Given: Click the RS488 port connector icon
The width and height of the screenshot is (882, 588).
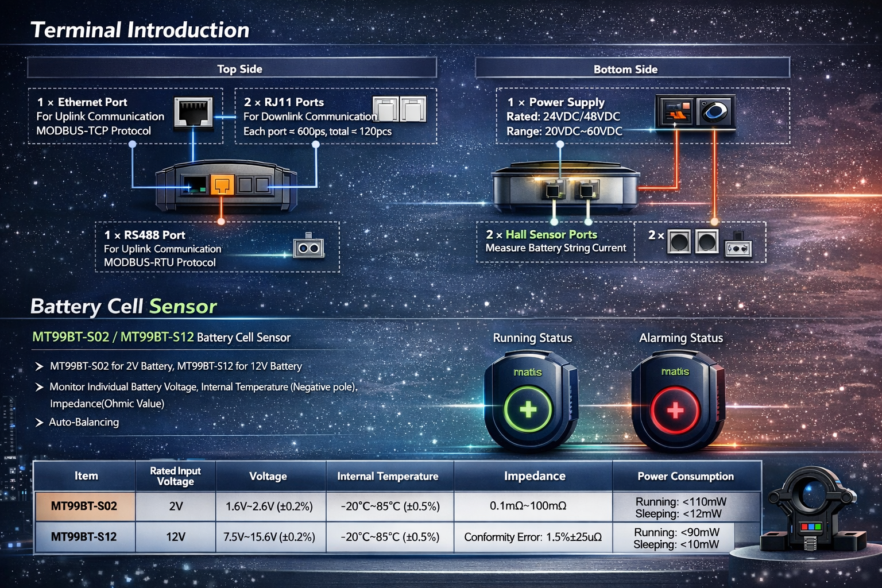Looking at the screenshot, I should coord(309,247).
